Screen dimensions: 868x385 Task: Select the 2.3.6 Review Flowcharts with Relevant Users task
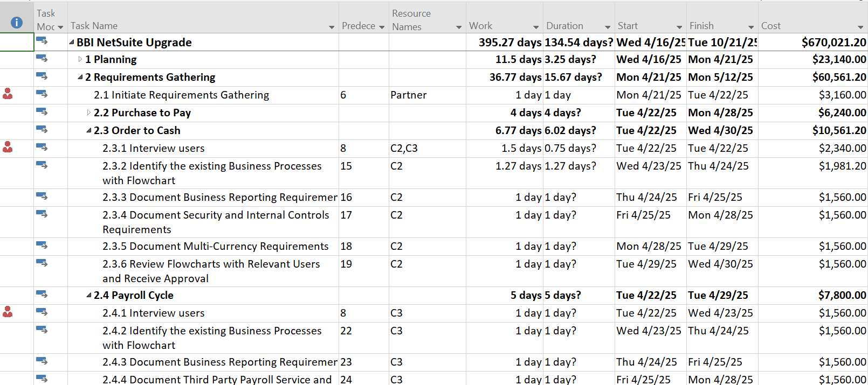click(211, 271)
